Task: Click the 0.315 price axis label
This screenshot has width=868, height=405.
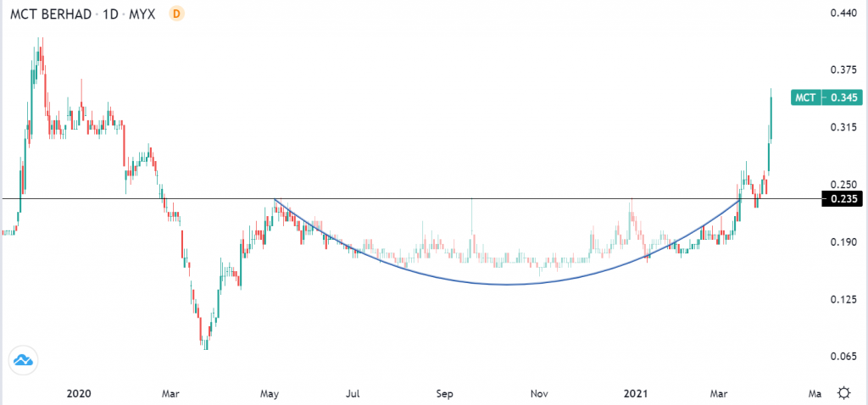Action: (x=843, y=127)
